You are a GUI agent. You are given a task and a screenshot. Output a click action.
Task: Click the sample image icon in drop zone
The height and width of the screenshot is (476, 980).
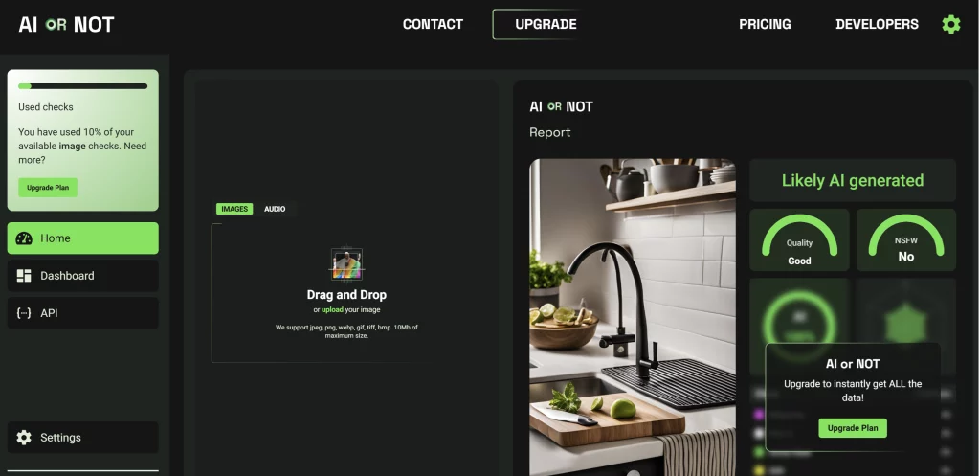346,264
